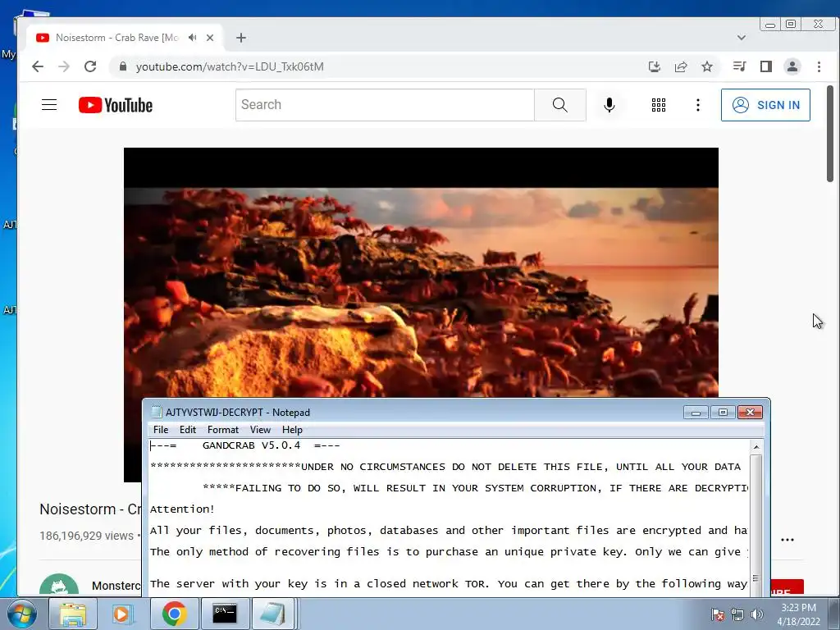The image size is (840, 630).
Task: Open the Notepad Format menu
Action: pyautogui.click(x=223, y=430)
